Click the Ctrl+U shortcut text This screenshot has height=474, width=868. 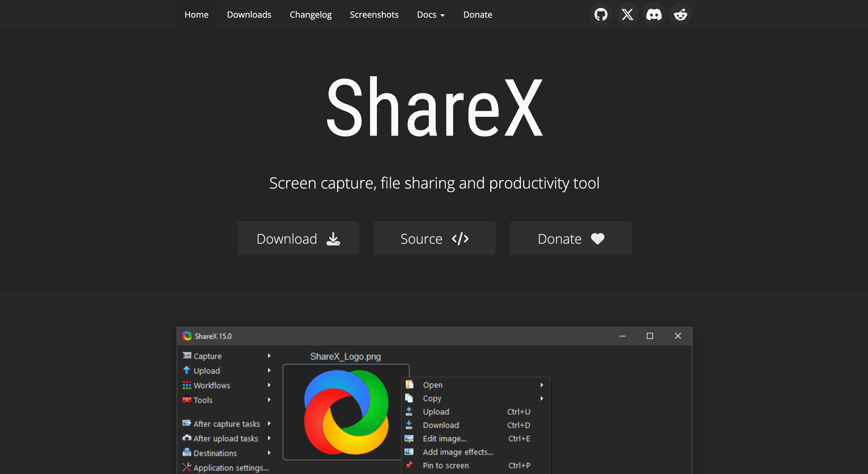click(519, 411)
